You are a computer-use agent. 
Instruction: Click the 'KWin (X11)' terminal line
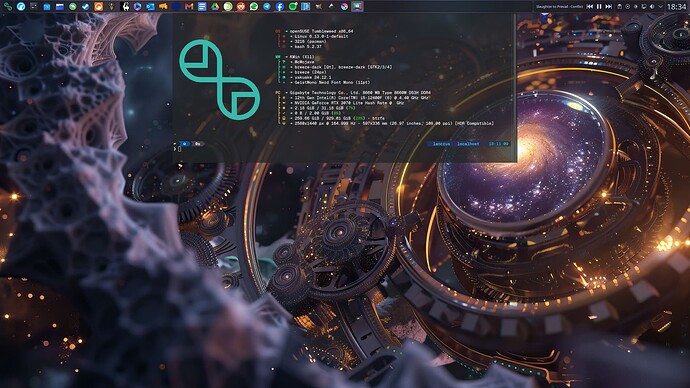302,57
